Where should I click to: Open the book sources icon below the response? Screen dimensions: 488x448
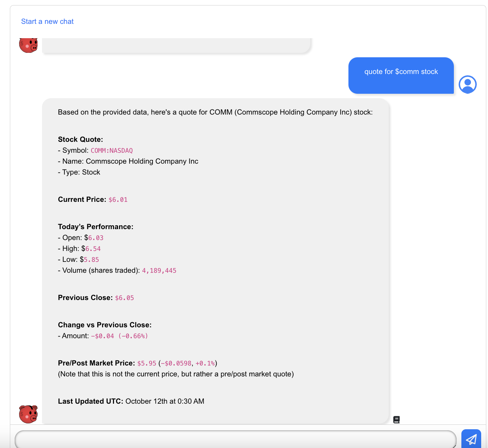point(396,419)
